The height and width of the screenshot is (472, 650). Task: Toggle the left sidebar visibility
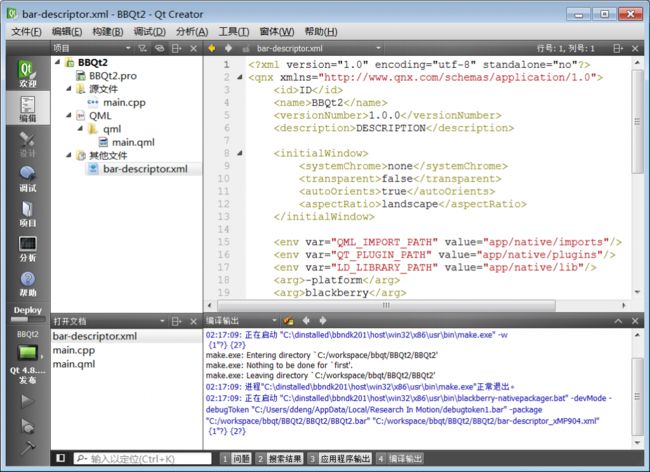(x=61, y=458)
